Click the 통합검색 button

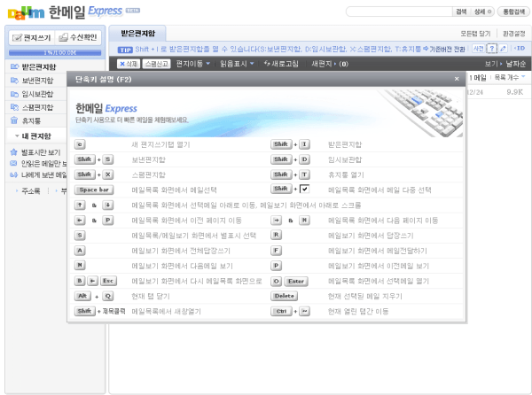[513, 12]
